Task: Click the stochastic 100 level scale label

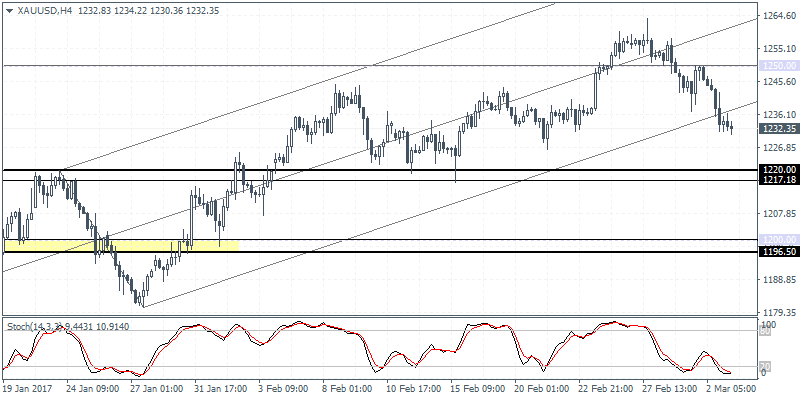Action: pyautogui.click(x=768, y=327)
